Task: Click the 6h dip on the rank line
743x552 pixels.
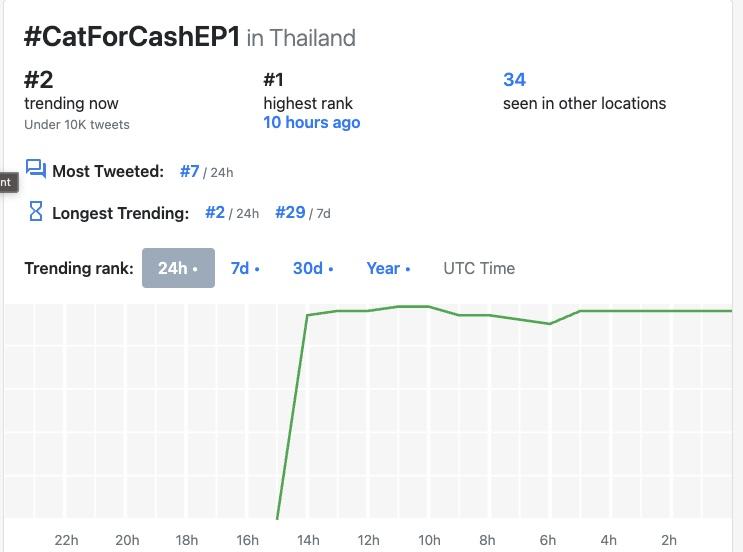Action: (549, 324)
